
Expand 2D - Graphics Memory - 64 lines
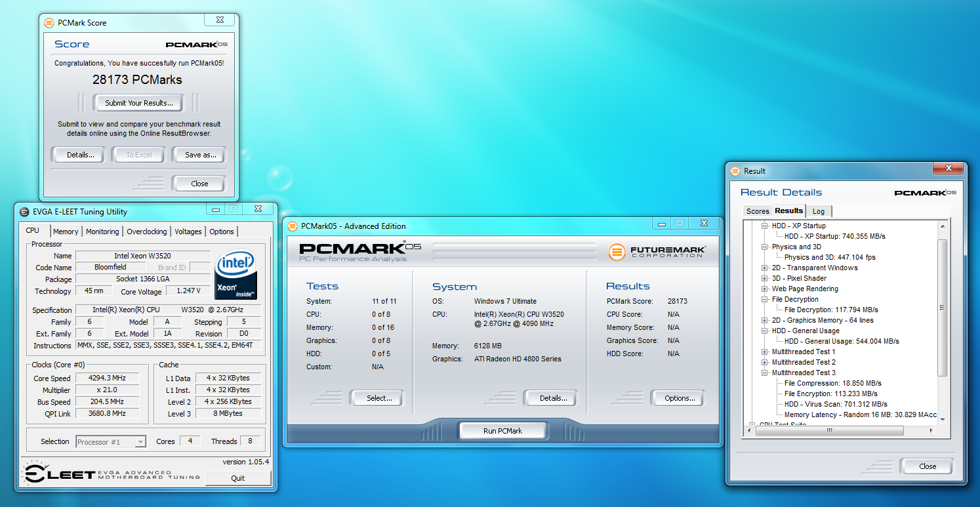[765, 320]
